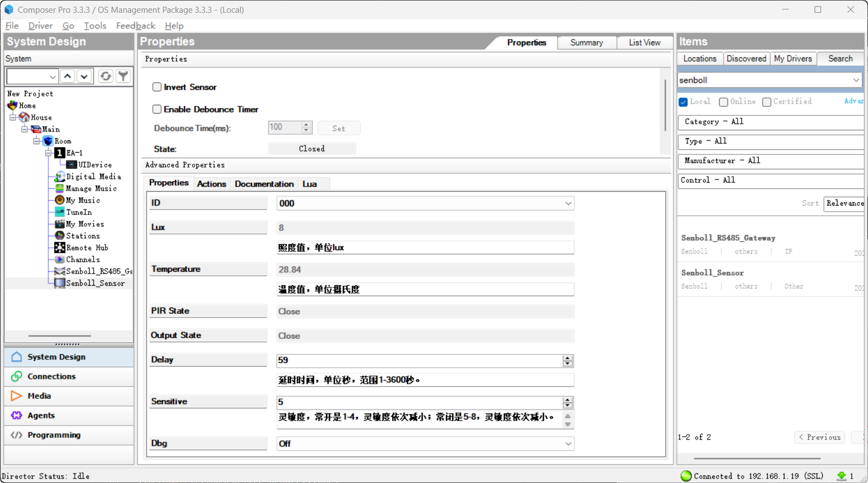Click the Set debounce button
Image resolution: width=868 pixels, height=483 pixels.
[x=339, y=128]
